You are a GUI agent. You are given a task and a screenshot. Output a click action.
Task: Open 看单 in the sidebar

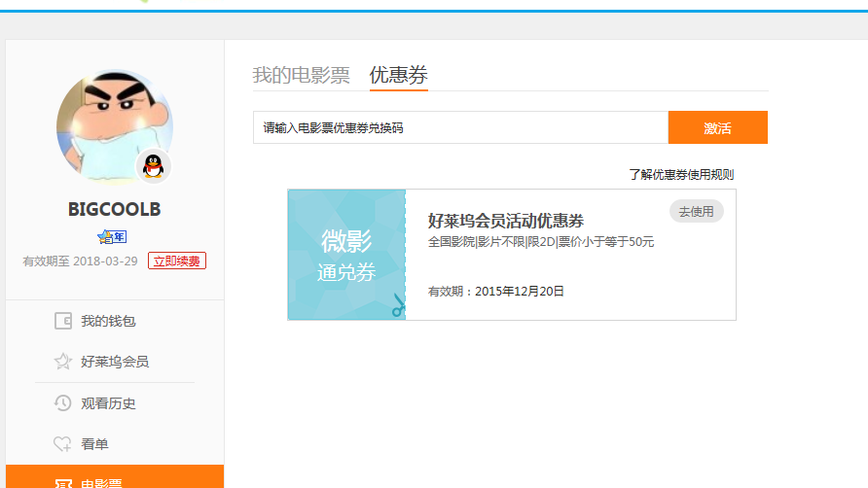pos(115,443)
